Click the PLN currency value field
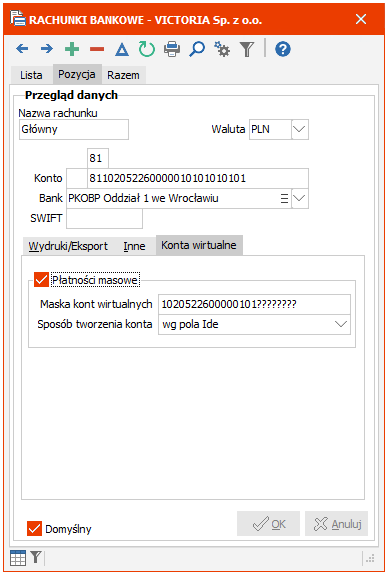Viewport: 387px width, 575px height. pyautogui.click(x=270, y=129)
